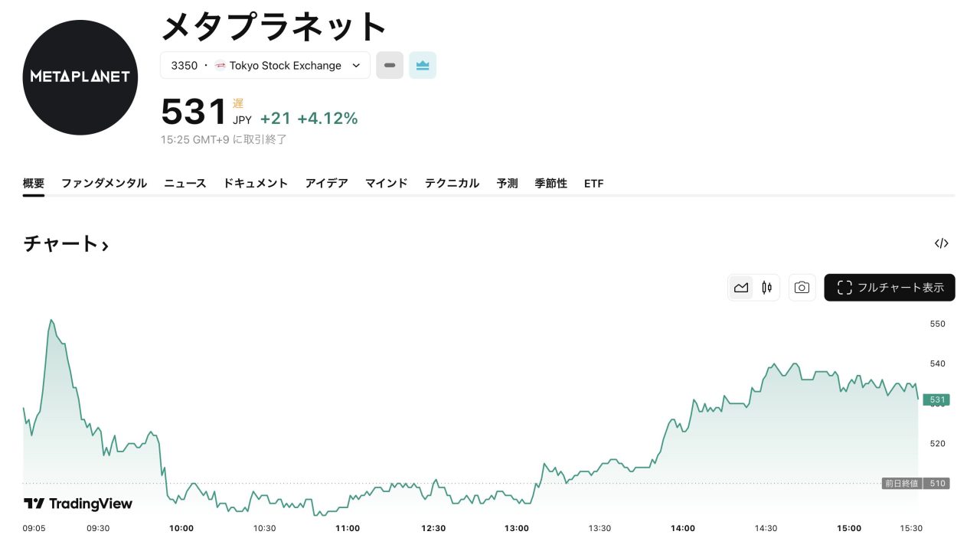Expand the チャート section heading
This screenshot has height=551, width=980.
pos(66,244)
